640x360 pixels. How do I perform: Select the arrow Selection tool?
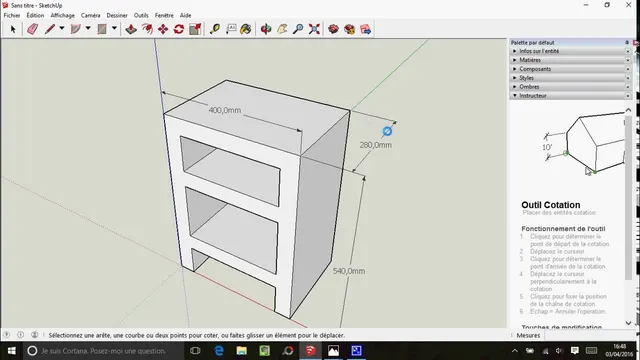tap(13, 29)
